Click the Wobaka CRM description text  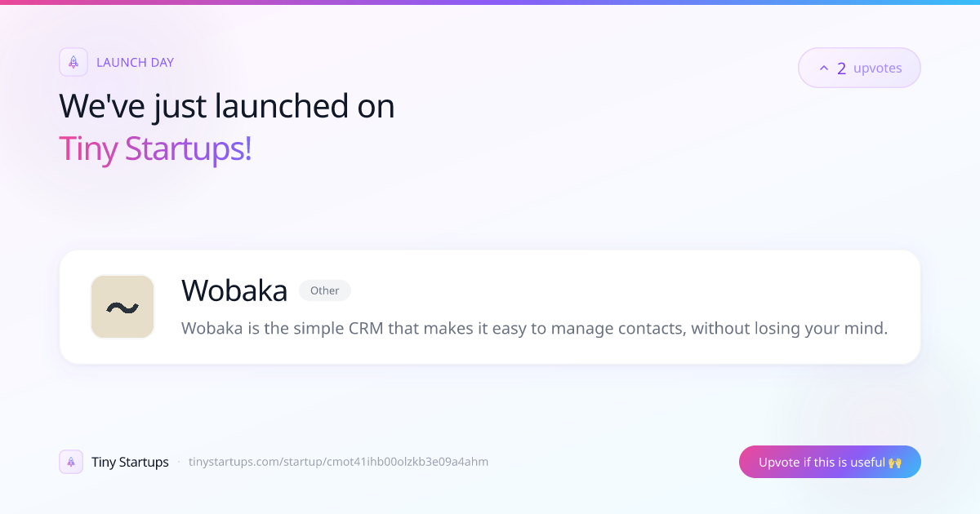pos(534,329)
